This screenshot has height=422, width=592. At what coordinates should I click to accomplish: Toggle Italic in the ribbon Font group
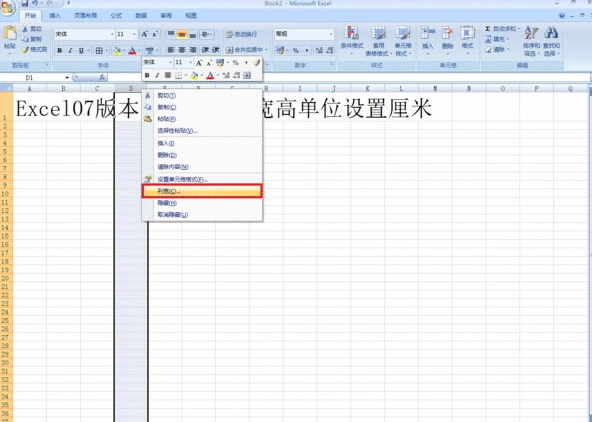(x=70, y=50)
